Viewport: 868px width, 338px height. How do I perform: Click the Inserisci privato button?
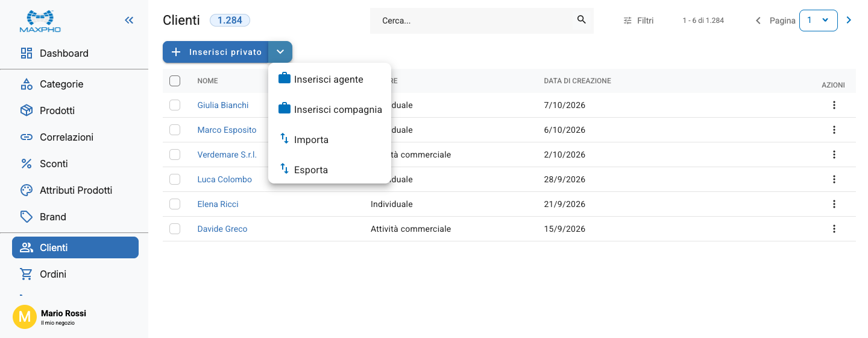(216, 52)
